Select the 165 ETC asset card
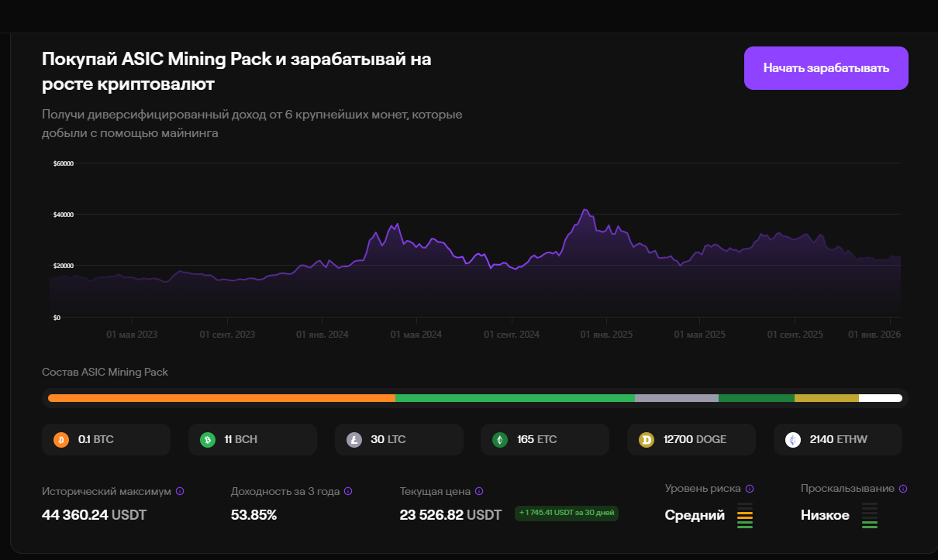The width and height of the screenshot is (938, 560). point(545,439)
